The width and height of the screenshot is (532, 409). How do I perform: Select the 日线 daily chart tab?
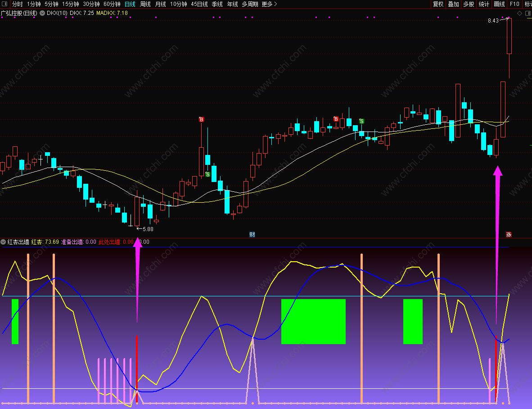(130, 4)
